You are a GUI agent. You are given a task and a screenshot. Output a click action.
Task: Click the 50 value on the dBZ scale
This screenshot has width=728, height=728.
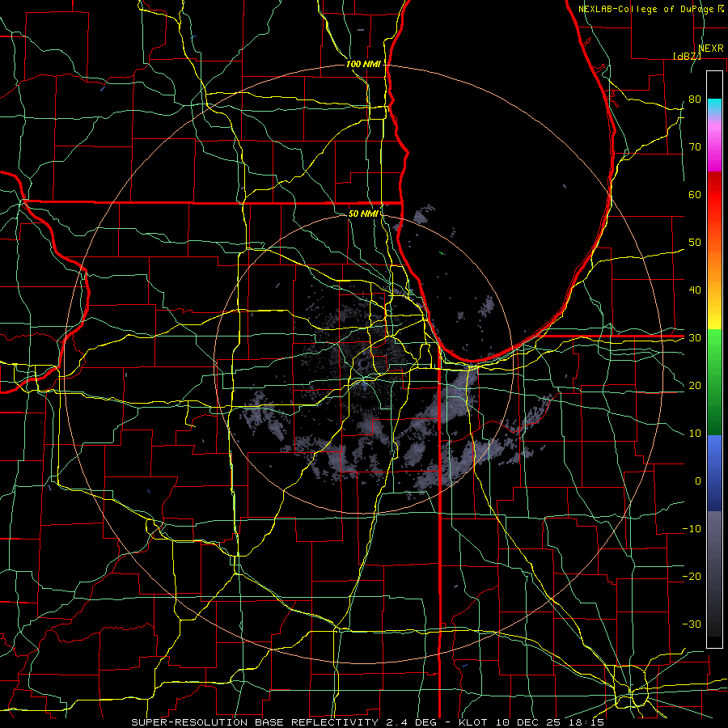point(695,243)
